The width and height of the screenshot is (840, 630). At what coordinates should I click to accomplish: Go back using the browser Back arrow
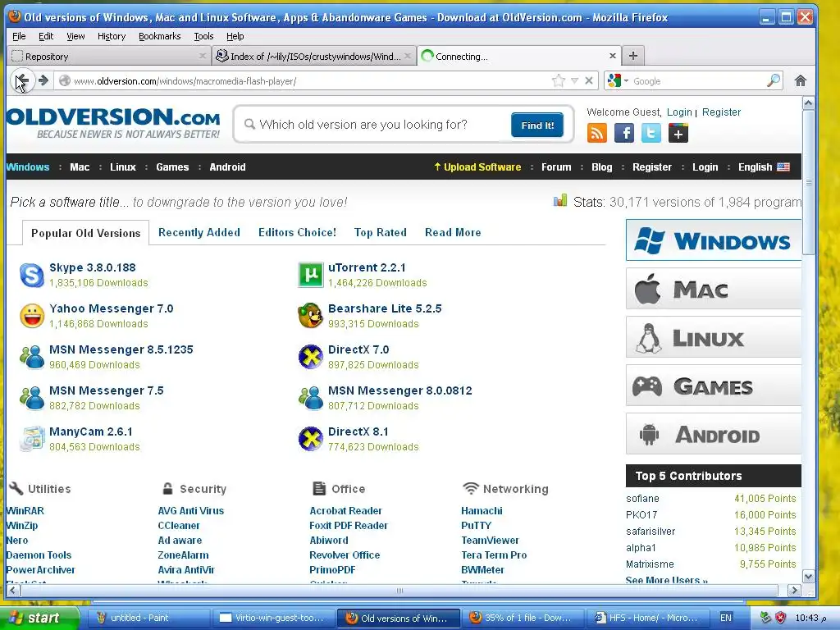click(x=22, y=81)
